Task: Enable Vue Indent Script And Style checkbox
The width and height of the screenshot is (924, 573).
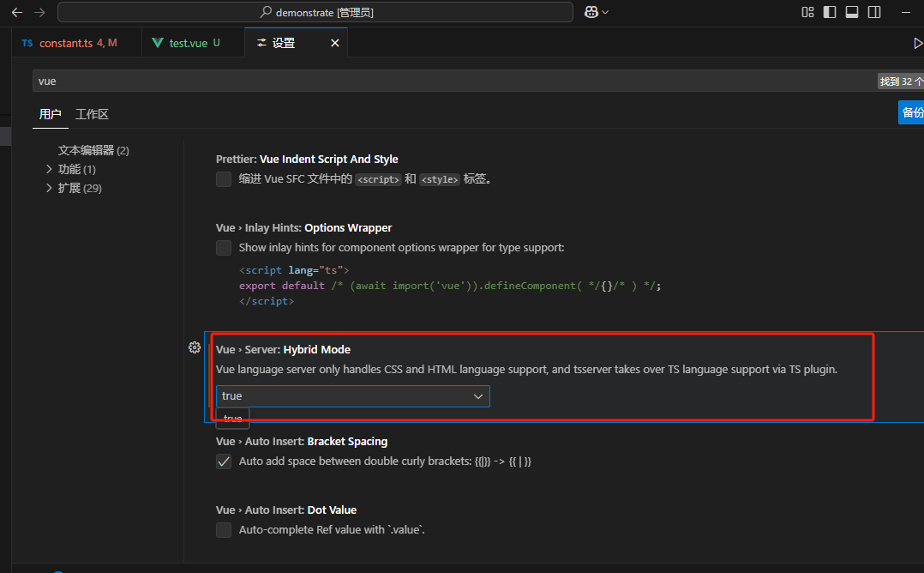Action: tap(224, 179)
